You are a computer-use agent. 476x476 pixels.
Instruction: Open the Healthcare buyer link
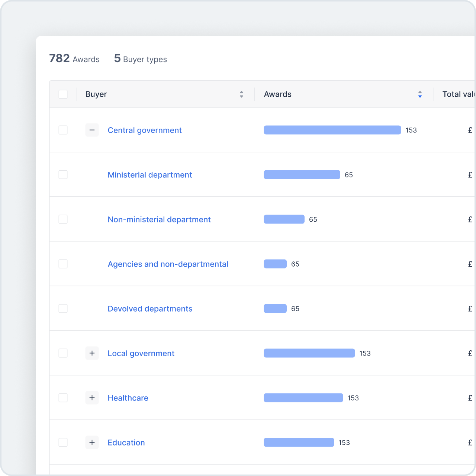coord(128,398)
